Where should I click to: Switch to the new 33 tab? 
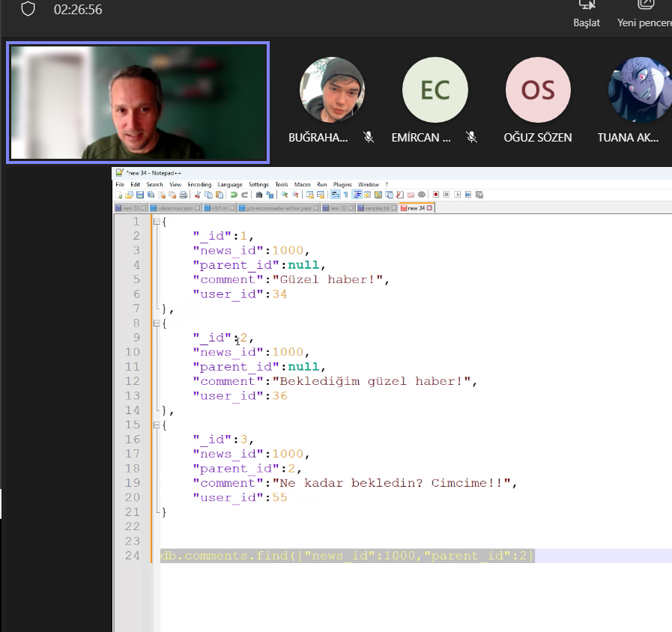tap(130, 208)
